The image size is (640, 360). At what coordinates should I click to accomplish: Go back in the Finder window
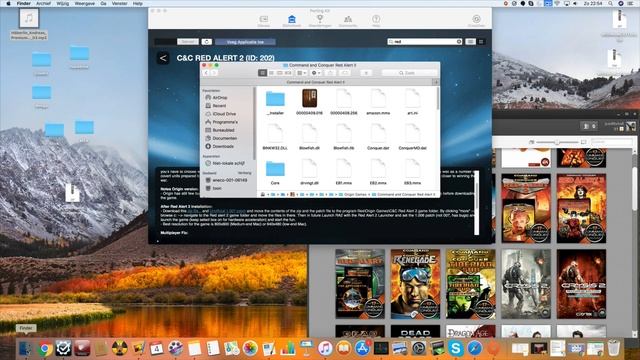point(206,73)
